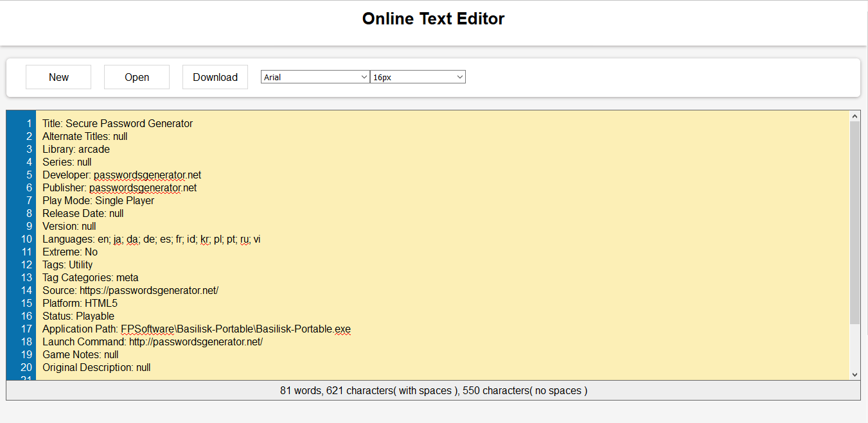Download the current text file
868x423 pixels.
pyautogui.click(x=215, y=77)
